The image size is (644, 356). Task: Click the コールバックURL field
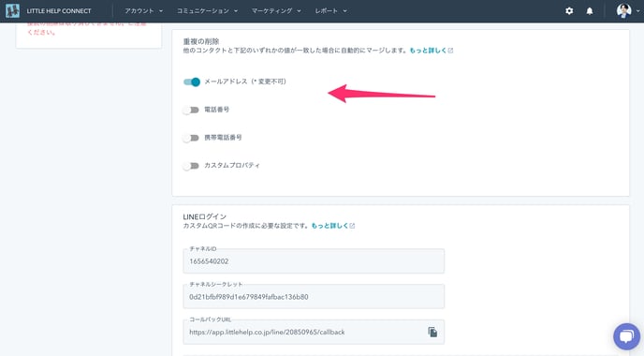pyautogui.click(x=314, y=332)
